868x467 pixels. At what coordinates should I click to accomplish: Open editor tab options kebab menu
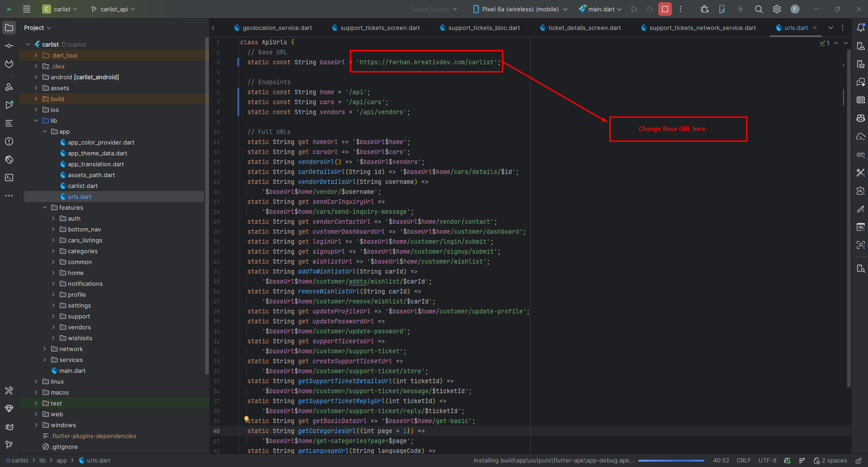843,28
